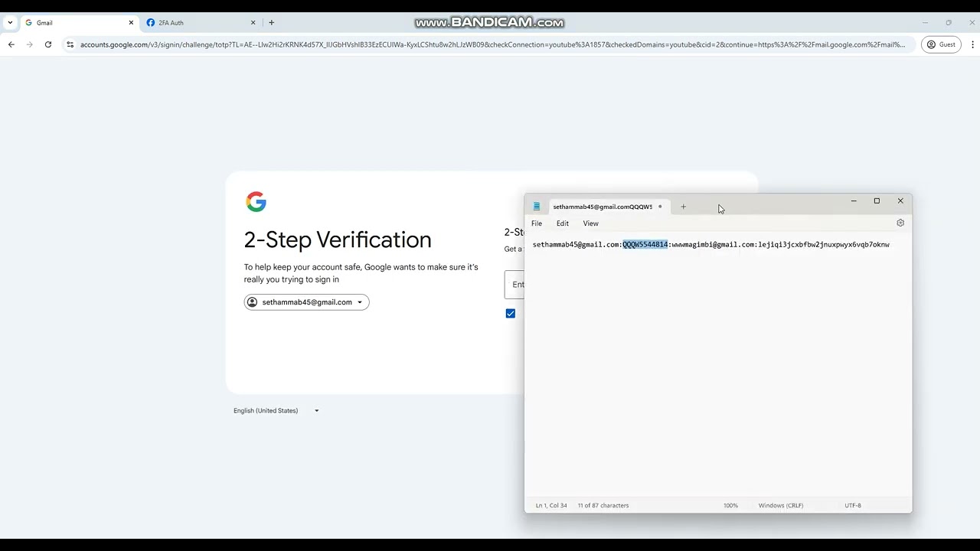Open Chrome's three-dot menu
Image resolution: width=980 pixels, height=551 pixels.
(x=972, y=44)
